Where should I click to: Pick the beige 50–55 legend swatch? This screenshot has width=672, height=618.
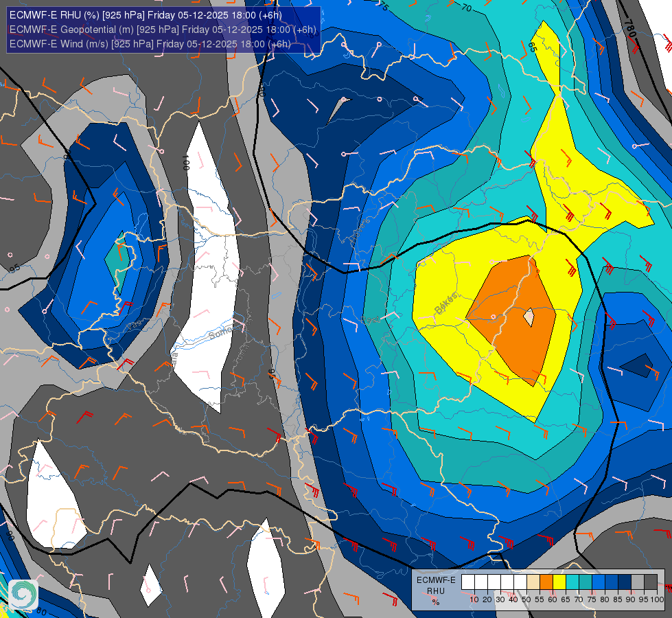(533, 582)
